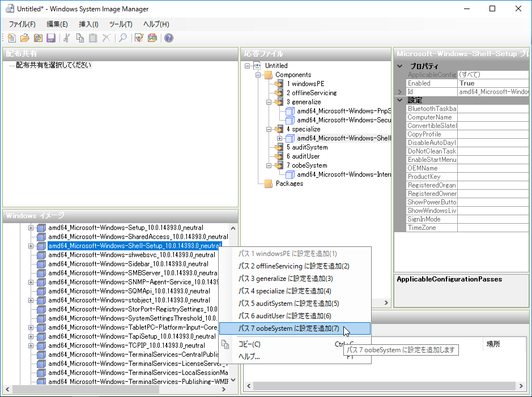Create a new answer file from toolbar
This screenshot has height=397, width=532.
[11, 38]
